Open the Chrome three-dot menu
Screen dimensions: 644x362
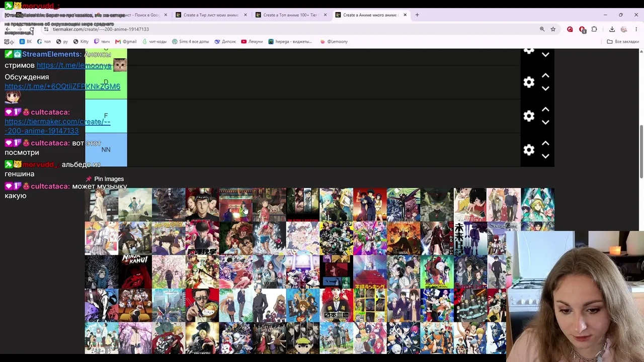coord(636,29)
